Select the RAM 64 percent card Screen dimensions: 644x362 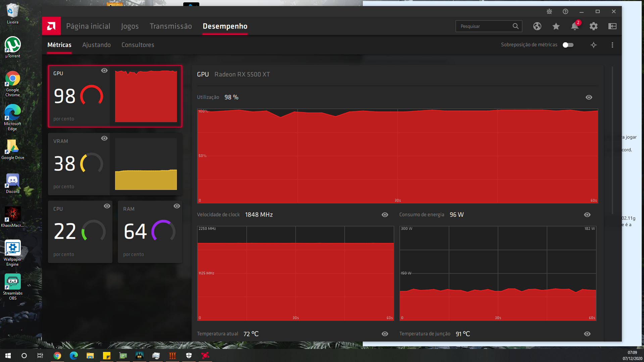pos(150,232)
